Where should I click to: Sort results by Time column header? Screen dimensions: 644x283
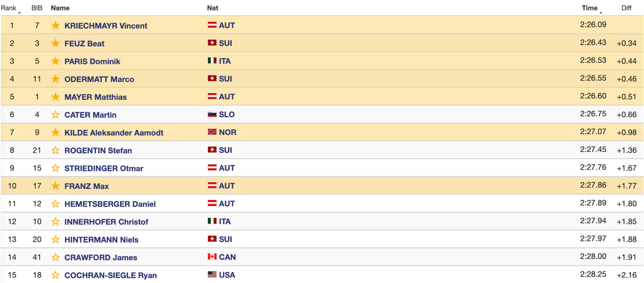click(590, 8)
